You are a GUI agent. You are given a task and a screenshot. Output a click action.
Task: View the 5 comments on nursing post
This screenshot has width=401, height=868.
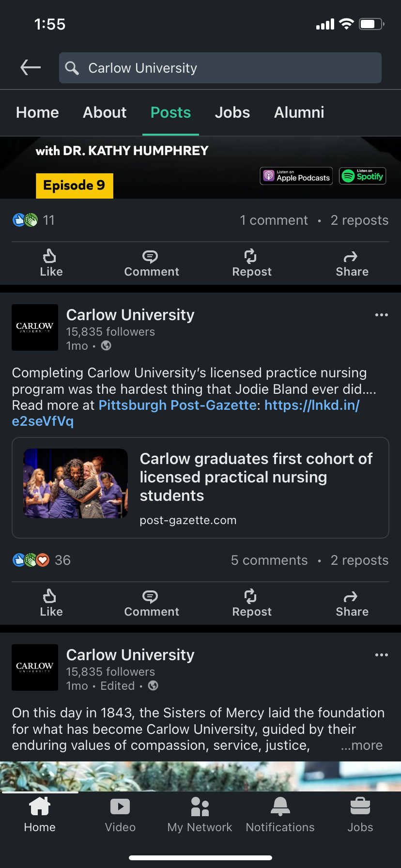point(269,560)
